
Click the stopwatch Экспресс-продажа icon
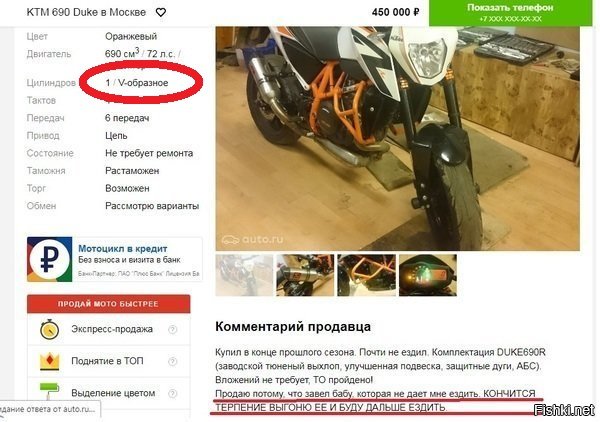[x=50, y=329]
